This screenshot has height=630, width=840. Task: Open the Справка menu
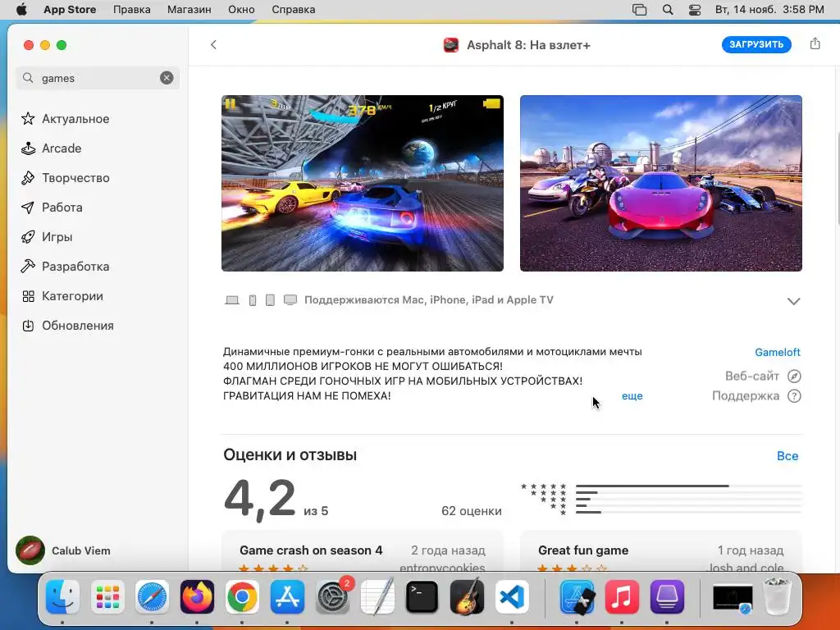293,10
